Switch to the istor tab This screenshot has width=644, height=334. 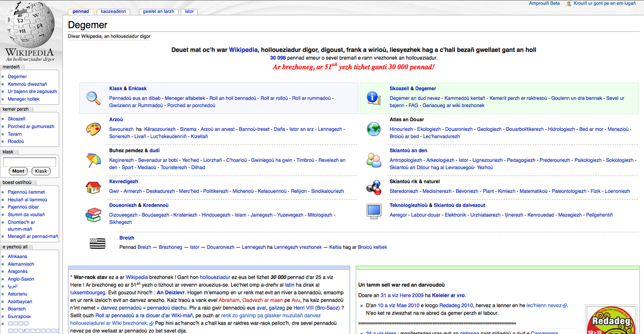pos(189,12)
